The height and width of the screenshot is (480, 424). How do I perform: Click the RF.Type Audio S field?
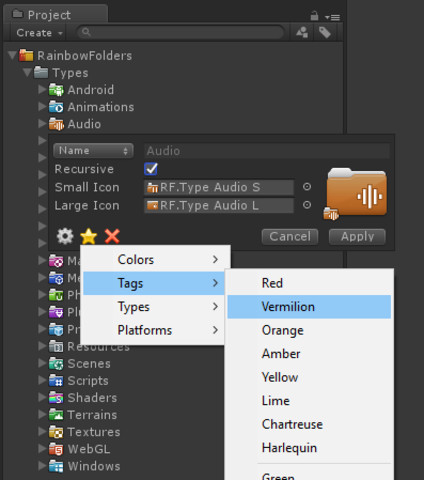pos(219,187)
